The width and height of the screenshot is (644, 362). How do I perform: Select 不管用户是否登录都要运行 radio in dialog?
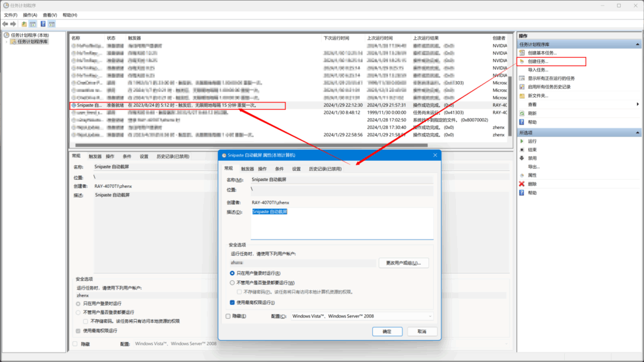coord(233,283)
